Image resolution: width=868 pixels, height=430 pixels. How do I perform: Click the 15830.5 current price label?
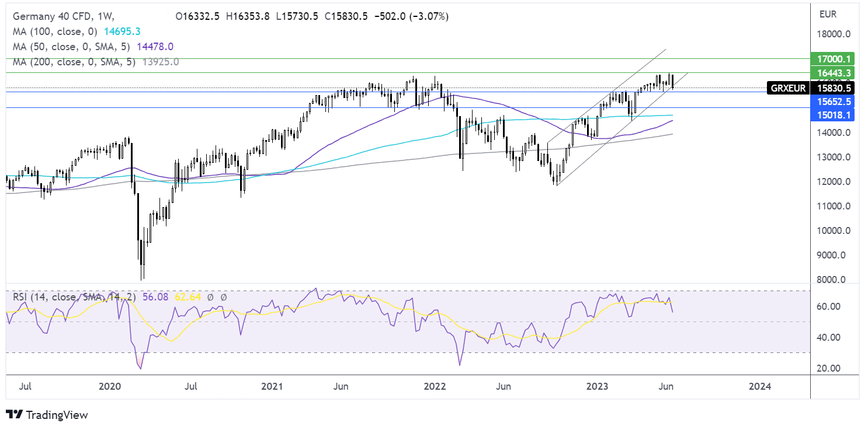tap(834, 88)
